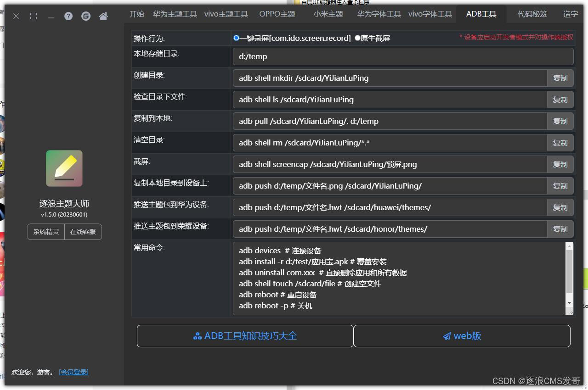The width and height of the screenshot is (588, 390).
Task: Click the 常用命令 scrollbar up arrow
Action: (570, 246)
